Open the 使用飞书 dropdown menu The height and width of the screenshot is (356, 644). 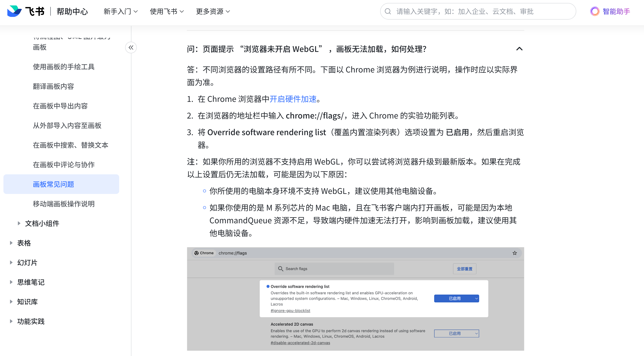click(167, 12)
